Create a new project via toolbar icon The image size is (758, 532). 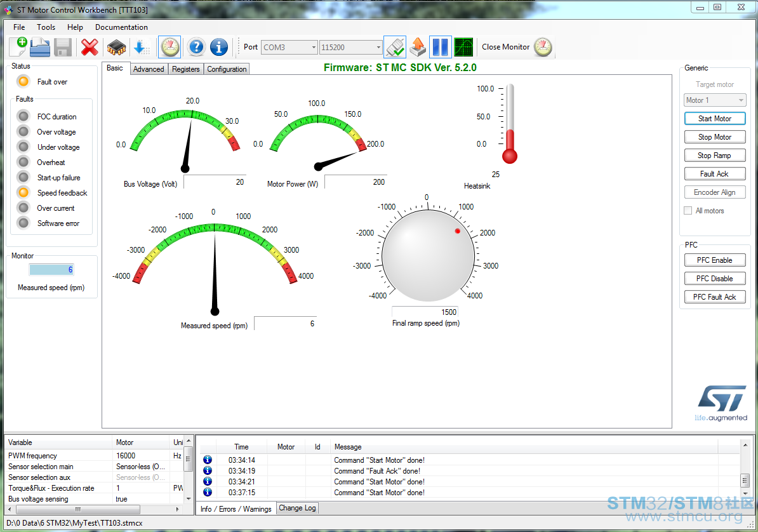click(x=18, y=47)
